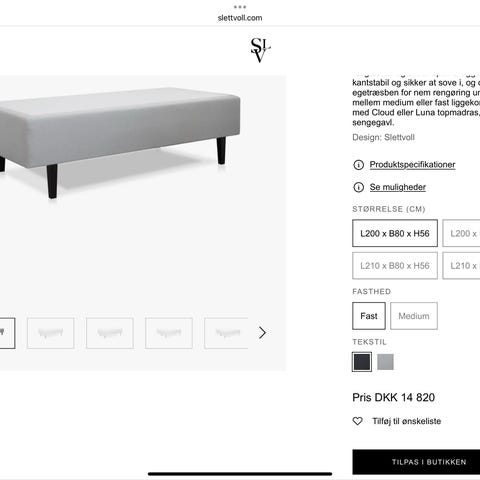Select size L210 x B80 x H56
The width and height of the screenshot is (480, 480).
click(395, 266)
